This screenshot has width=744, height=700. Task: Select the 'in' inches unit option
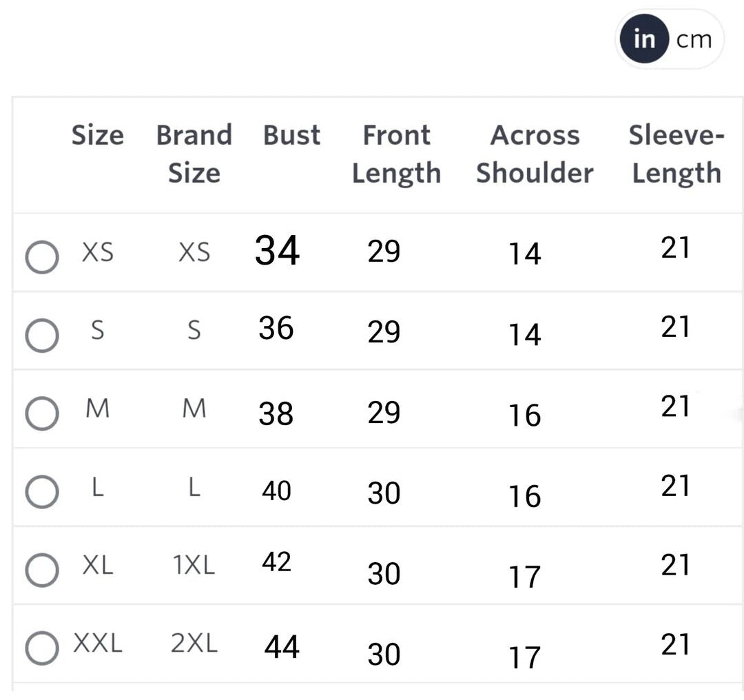(644, 40)
